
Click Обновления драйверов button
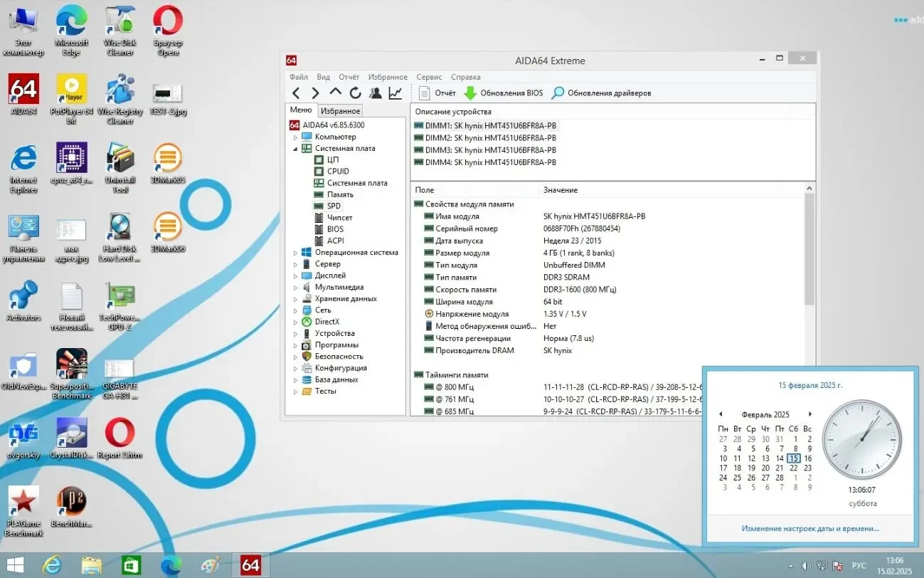(598, 93)
